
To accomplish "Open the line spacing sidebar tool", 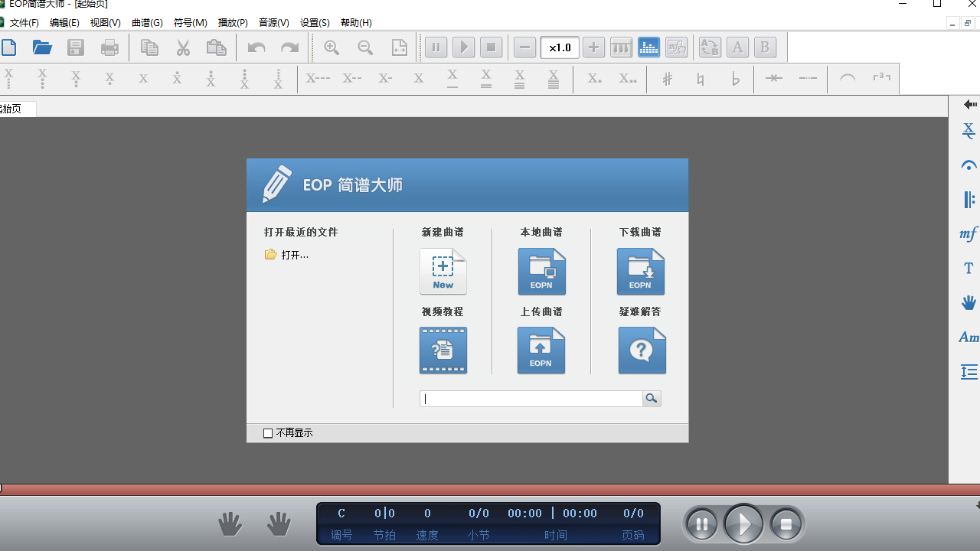I will 969,372.
